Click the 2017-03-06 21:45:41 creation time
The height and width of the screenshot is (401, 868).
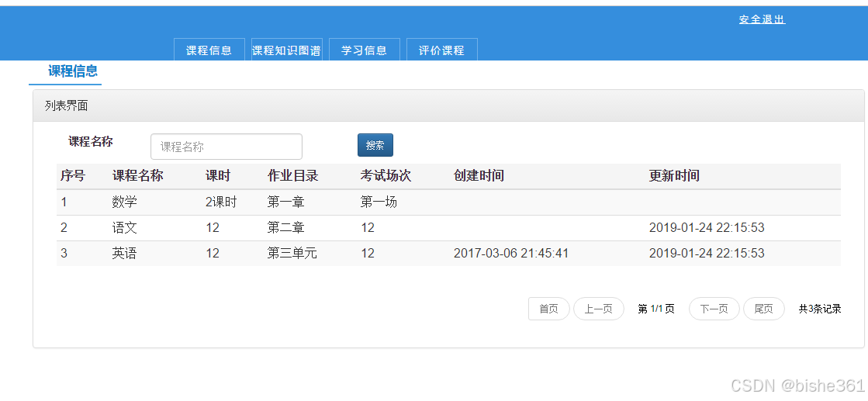tap(511, 253)
